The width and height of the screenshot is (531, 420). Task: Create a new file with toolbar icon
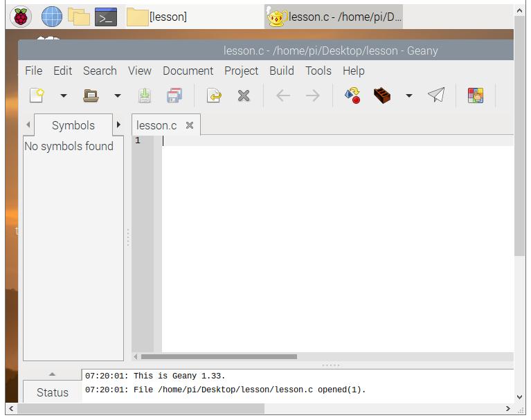point(37,95)
